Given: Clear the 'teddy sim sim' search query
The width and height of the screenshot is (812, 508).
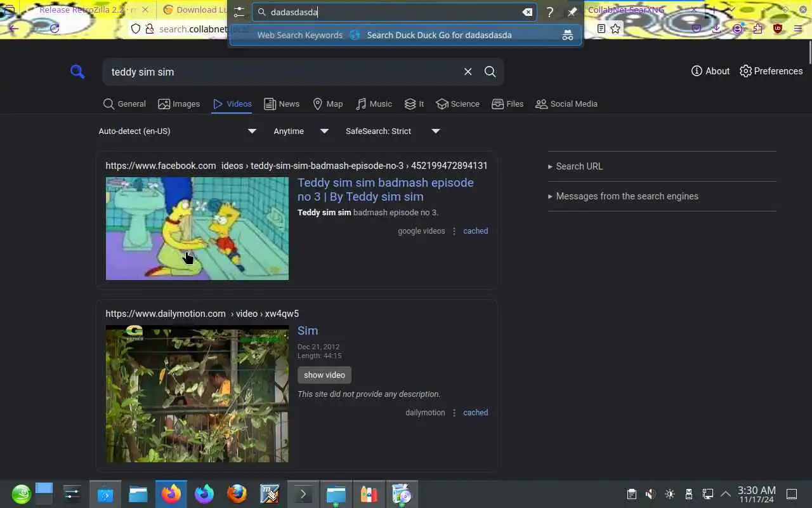Looking at the screenshot, I should (x=468, y=72).
